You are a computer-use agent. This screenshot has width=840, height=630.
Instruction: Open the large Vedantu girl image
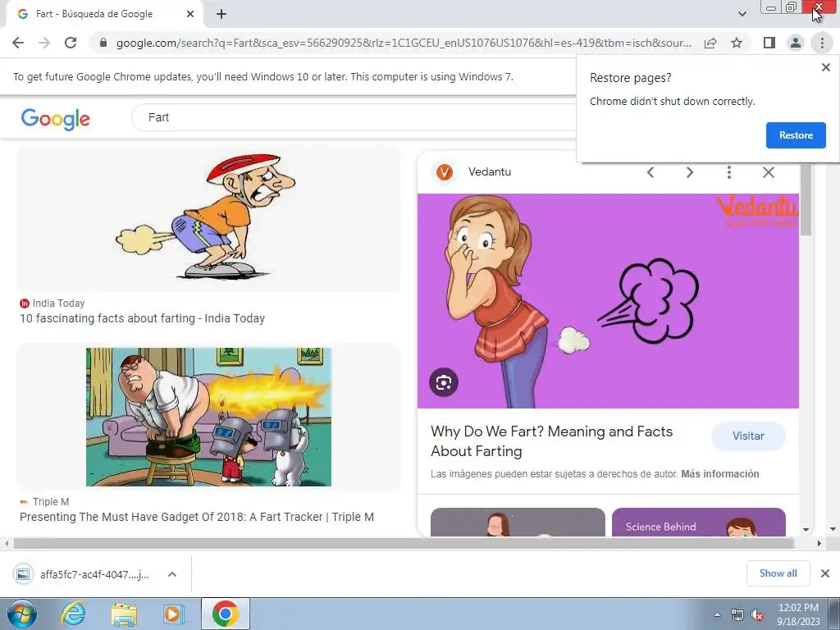[608, 301]
